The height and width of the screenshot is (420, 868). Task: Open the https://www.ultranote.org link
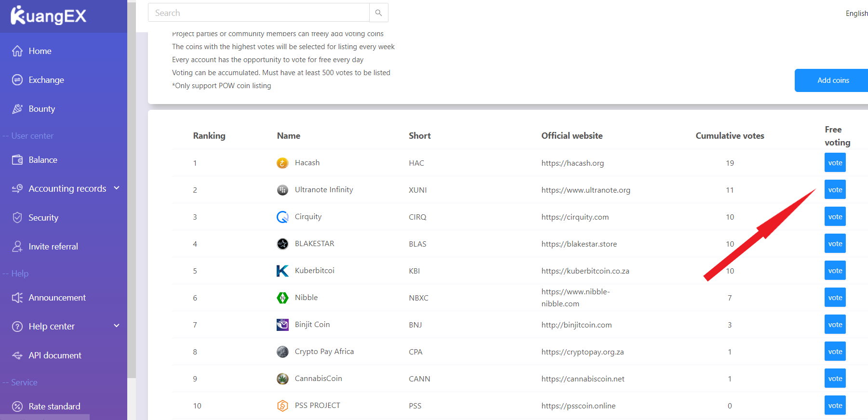(586, 190)
